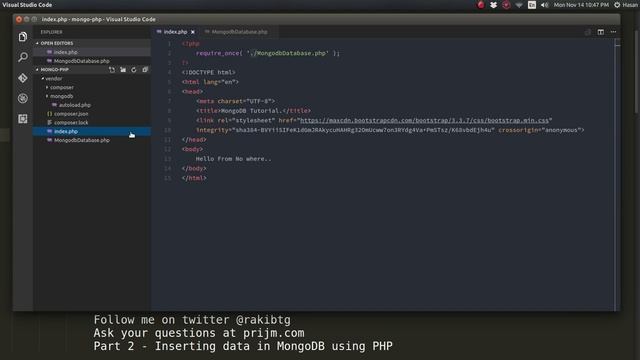The width and height of the screenshot is (640, 360).
Task: Click New File icon in MONGO-PHP header
Action: [112, 70]
